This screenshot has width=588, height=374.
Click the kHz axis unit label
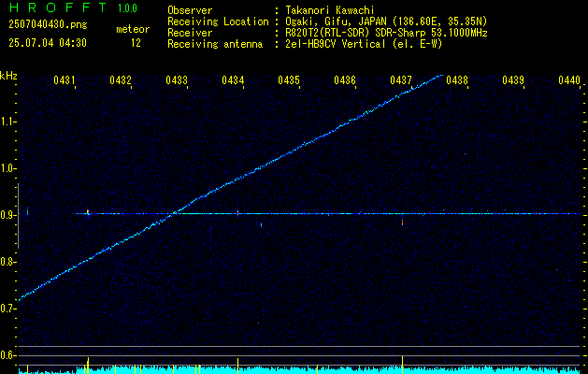(x=8, y=76)
